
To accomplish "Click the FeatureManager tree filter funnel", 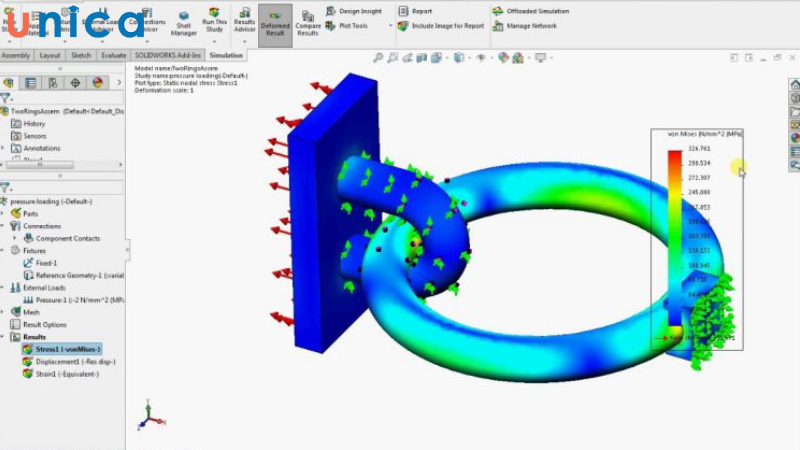I will [x=6, y=98].
